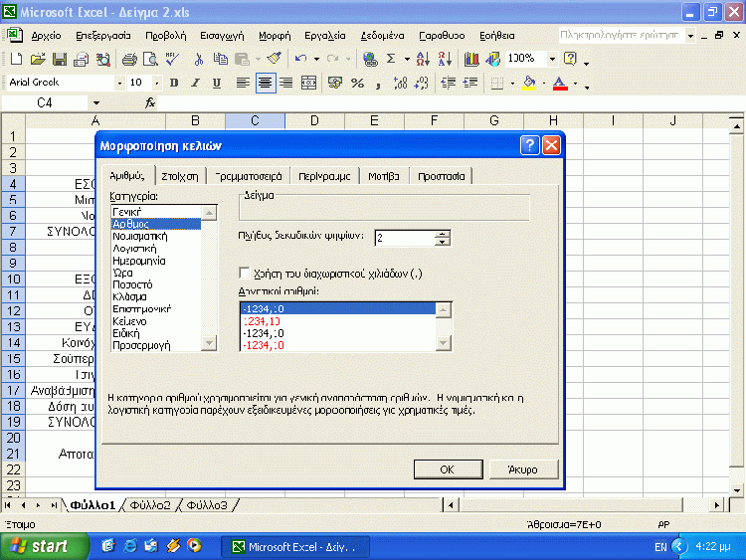This screenshot has width=746, height=560.
Task: Click the decimal places input field
Action: tap(405, 238)
